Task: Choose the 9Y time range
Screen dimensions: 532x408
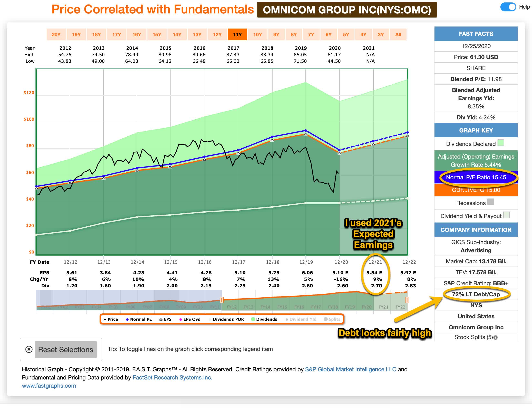Action: (276, 34)
